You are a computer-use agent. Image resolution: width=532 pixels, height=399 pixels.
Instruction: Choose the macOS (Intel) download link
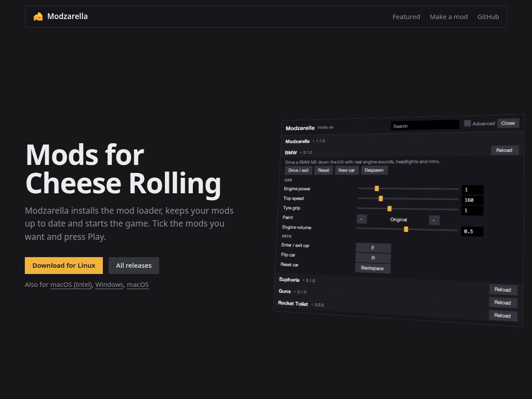pyautogui.click(x=71, y=285)
